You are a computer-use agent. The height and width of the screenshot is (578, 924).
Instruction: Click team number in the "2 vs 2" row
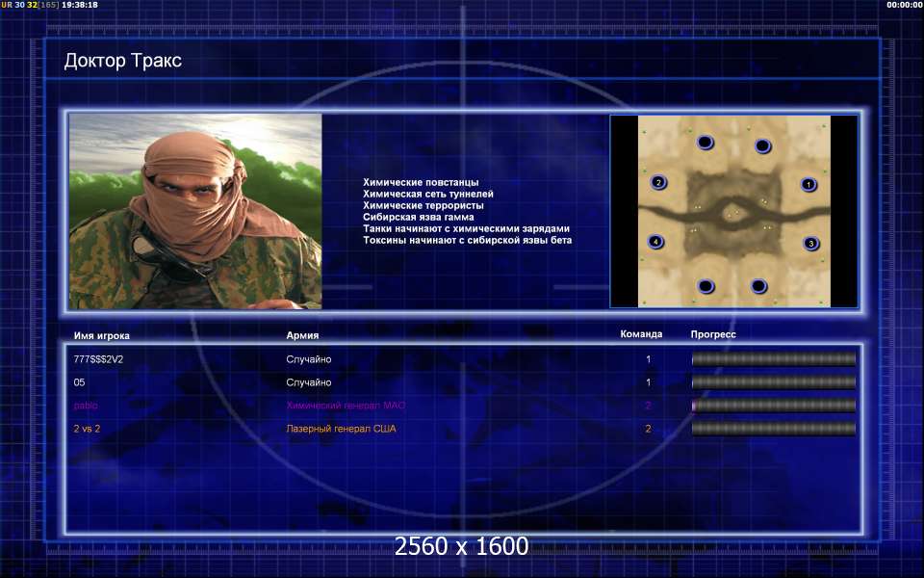pyautogui.click(x=648, y=429)
